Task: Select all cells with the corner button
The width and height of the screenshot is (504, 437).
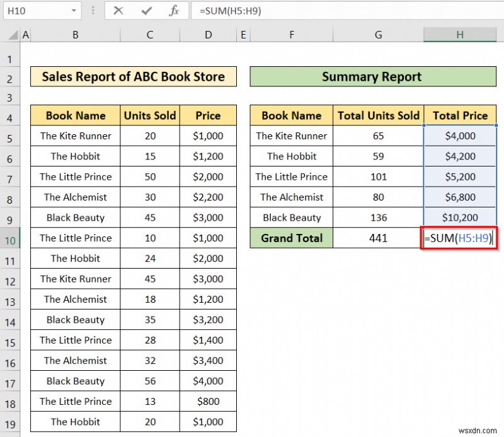Action: click(x=13, y=35)
